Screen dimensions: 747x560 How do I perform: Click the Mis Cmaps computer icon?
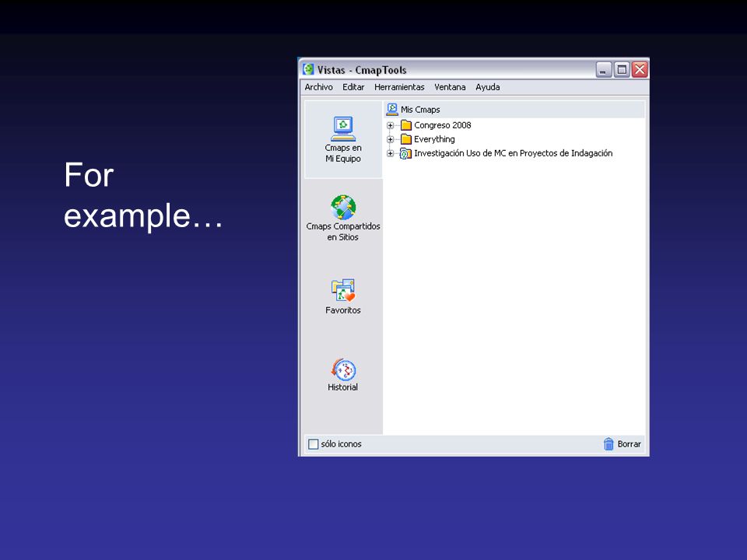392,109
